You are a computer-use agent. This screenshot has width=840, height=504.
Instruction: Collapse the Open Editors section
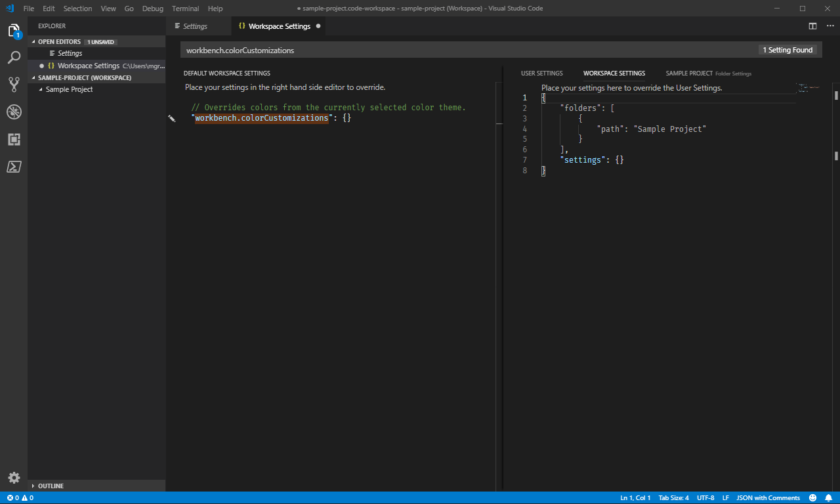96,41
